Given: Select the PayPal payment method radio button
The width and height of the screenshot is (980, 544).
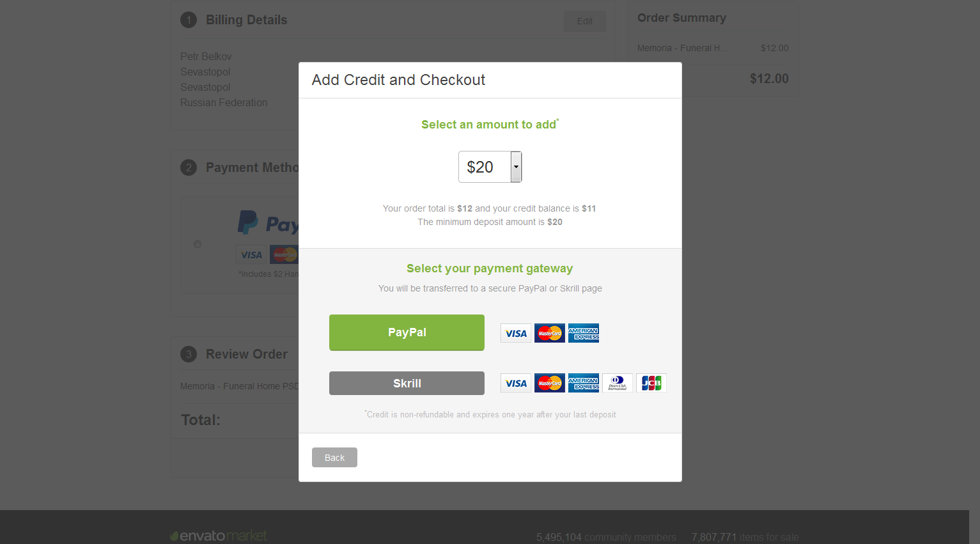Looking at the screenshot, I should 198,244.
